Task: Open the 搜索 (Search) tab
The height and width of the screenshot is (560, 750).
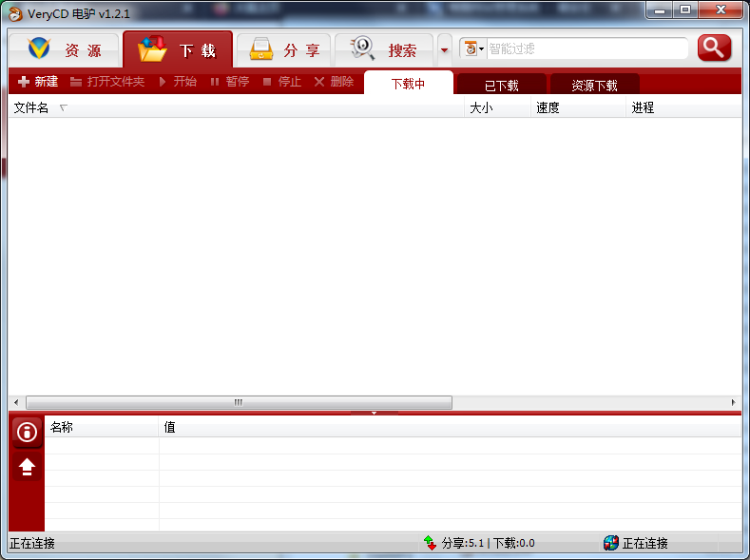Action: click(x=384, y=50)
